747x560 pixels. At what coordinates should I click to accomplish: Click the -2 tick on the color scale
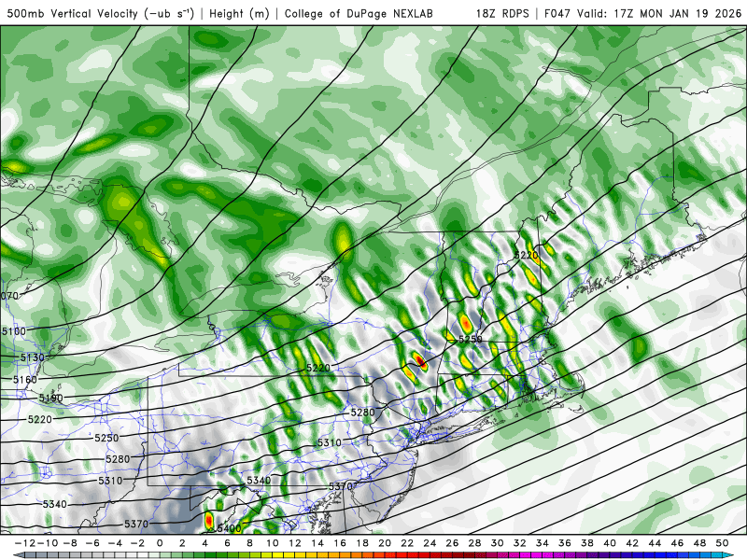coord(137,543)
